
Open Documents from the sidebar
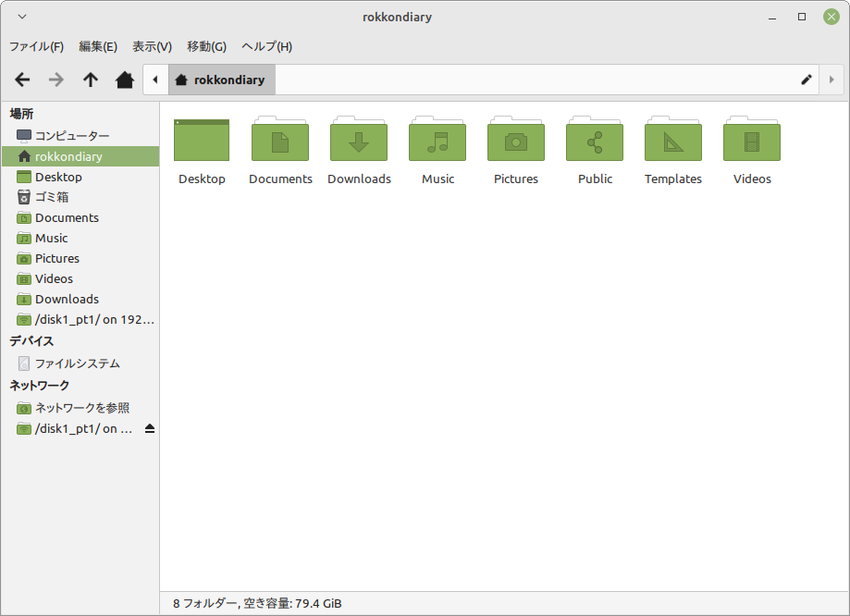tap(80, 217)
